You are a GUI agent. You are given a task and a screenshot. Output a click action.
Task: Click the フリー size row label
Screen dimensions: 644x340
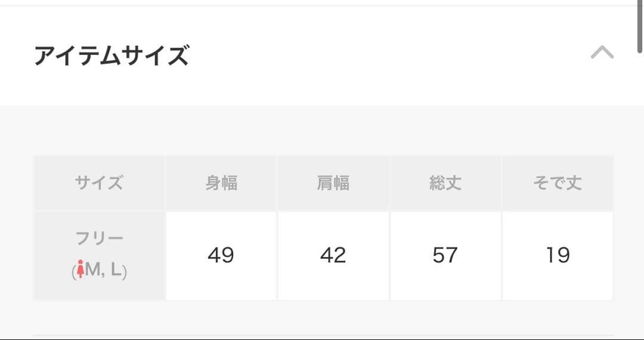(100, 256)
